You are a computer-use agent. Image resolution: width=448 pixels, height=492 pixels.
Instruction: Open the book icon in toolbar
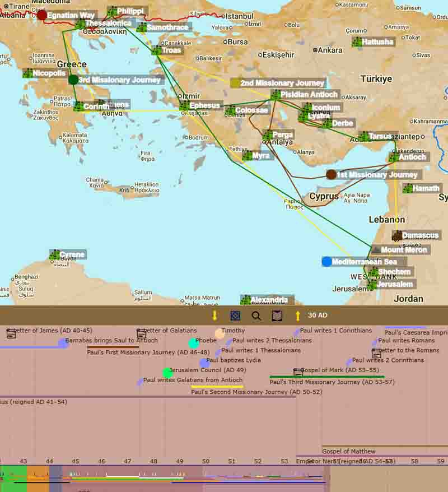pos(277,315)
